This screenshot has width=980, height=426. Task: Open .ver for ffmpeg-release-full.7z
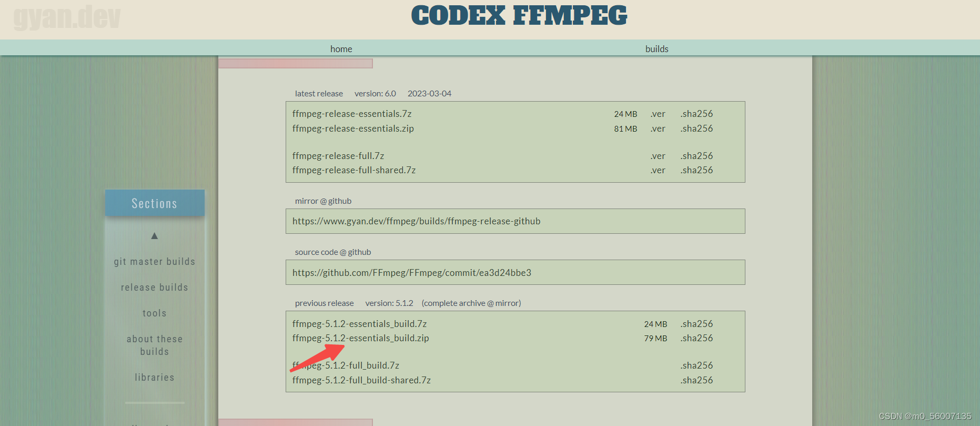pyautogui.click(x=658, y=156)
